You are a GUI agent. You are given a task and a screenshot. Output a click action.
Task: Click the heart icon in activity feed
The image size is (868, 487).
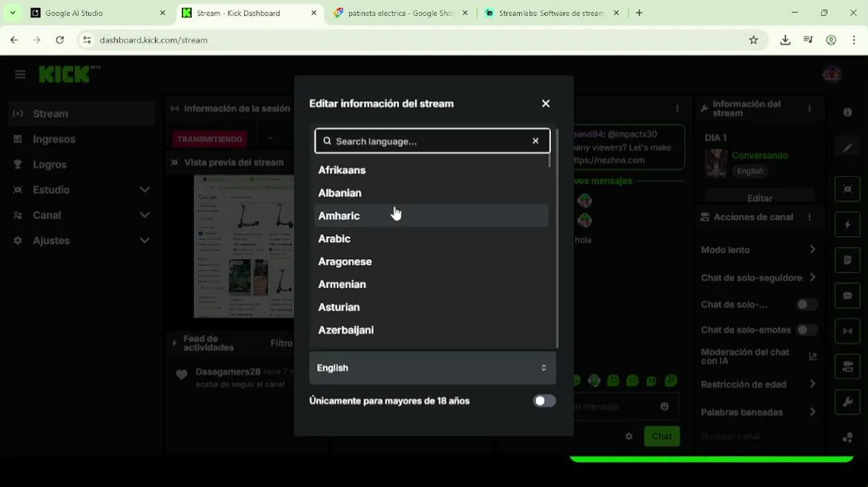181,375
